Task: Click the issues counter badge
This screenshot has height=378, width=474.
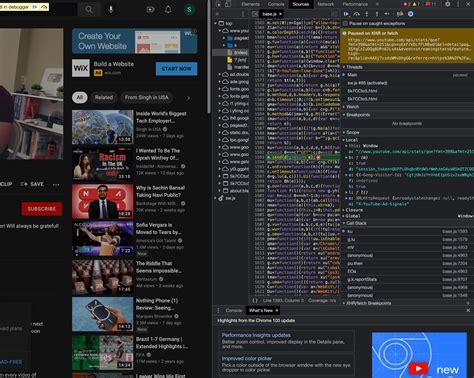Action: [x=431, y=4]
